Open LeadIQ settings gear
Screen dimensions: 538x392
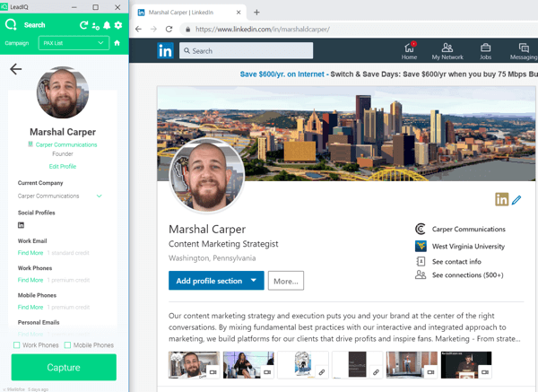coord(118,25)
